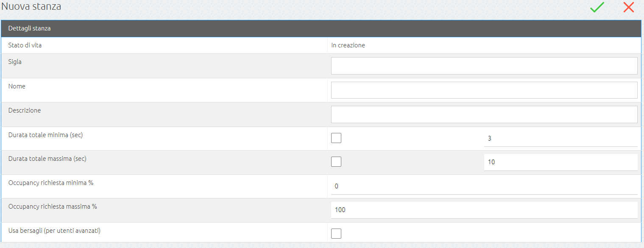This screenshot has width=644, height=248.
Task: Focus the Occupancy richiesta massima % field
Action: (484, 210)
